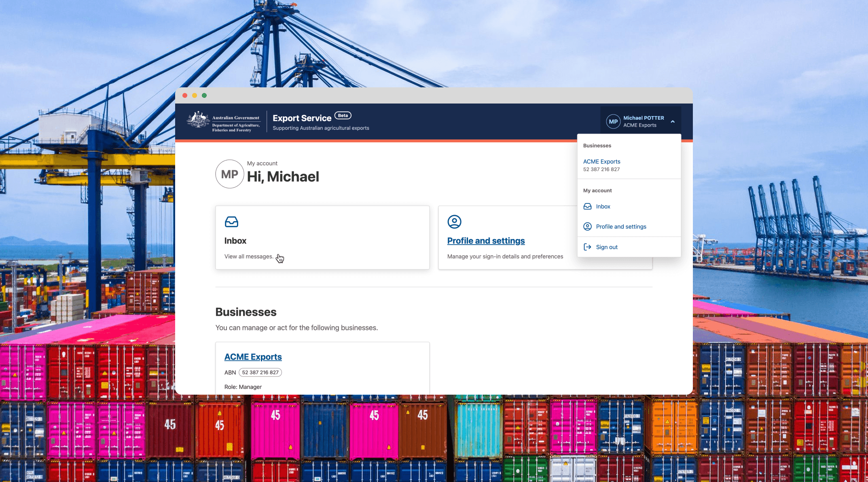Viewport: 868px width, 482px height.
Task: Open Inbox from account menu
Action: point(603,207)
